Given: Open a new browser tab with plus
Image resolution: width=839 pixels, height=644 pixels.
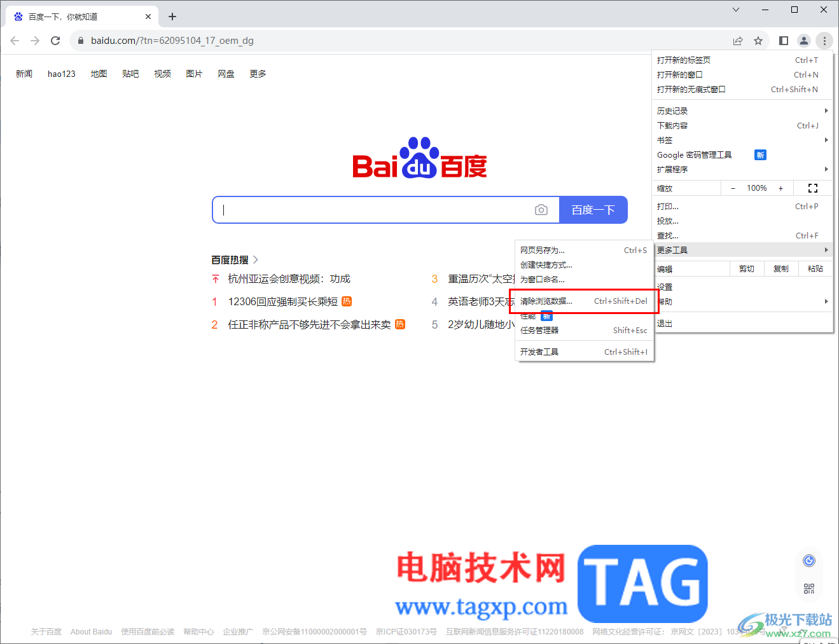Looking at the screenshot, I should [172, 17].
